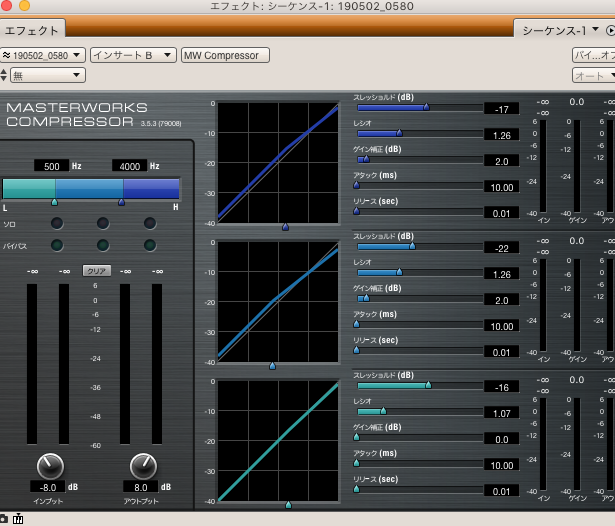This screenshot has height=526, width=615.
Task: Click the 4000 Hz crossover handle
Action: [122, 202]
